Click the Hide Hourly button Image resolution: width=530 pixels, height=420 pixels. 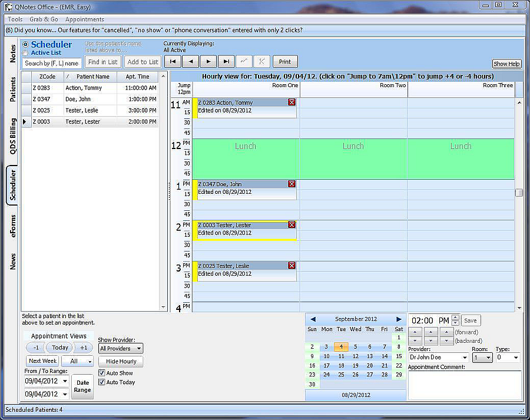[121, 362]
